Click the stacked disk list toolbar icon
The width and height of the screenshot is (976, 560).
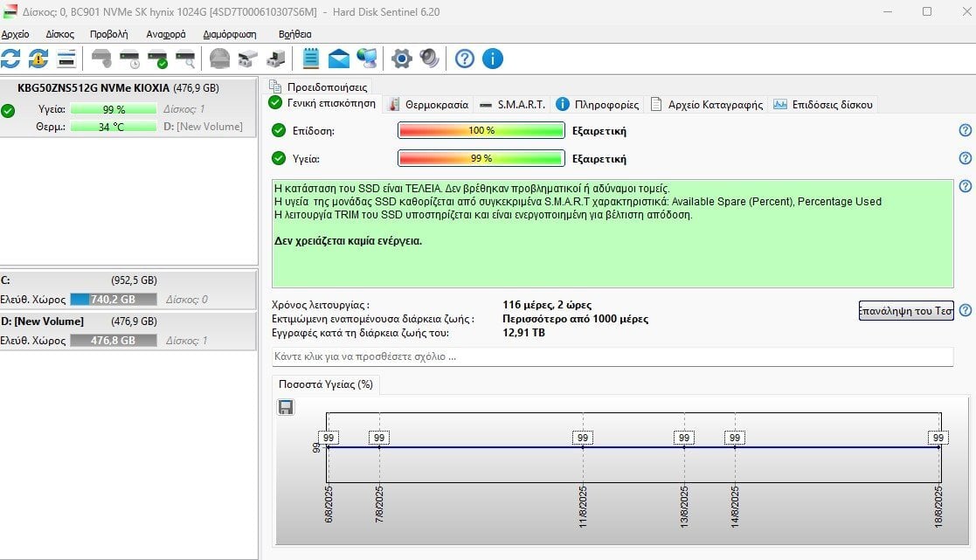pyautogui.click(x=66, y=59)
